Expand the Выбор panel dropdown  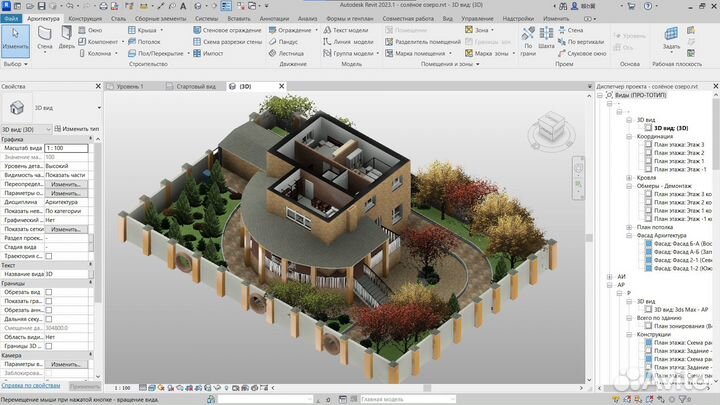tap(16, 64)
